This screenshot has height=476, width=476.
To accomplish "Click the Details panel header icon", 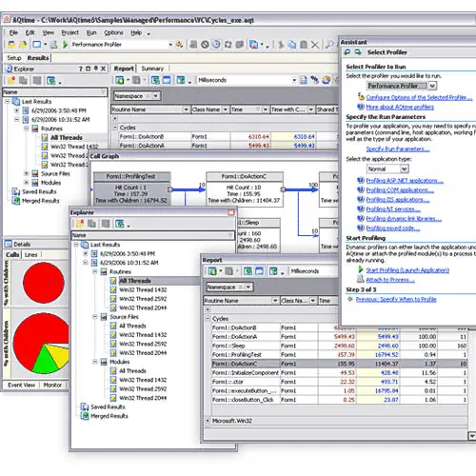I will coord(8,244).
